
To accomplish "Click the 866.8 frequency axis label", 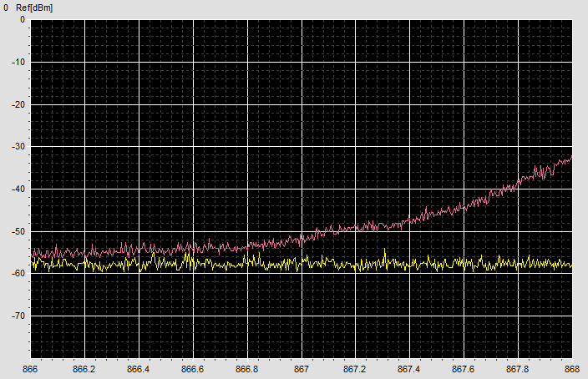I will [246, 369].
